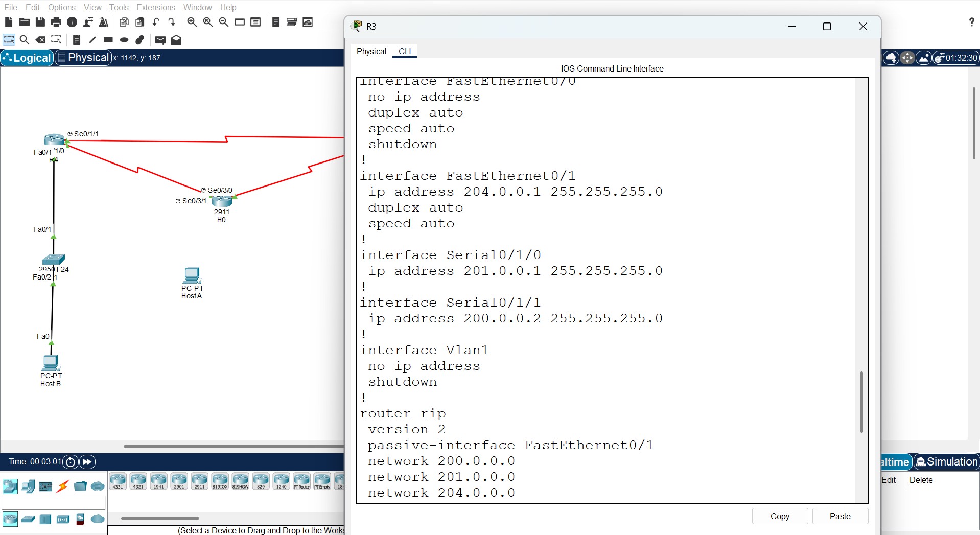Choose the PT-Router device model
Image resolution: width=980 pixels, height=535 pixels.
coord(301,481)
